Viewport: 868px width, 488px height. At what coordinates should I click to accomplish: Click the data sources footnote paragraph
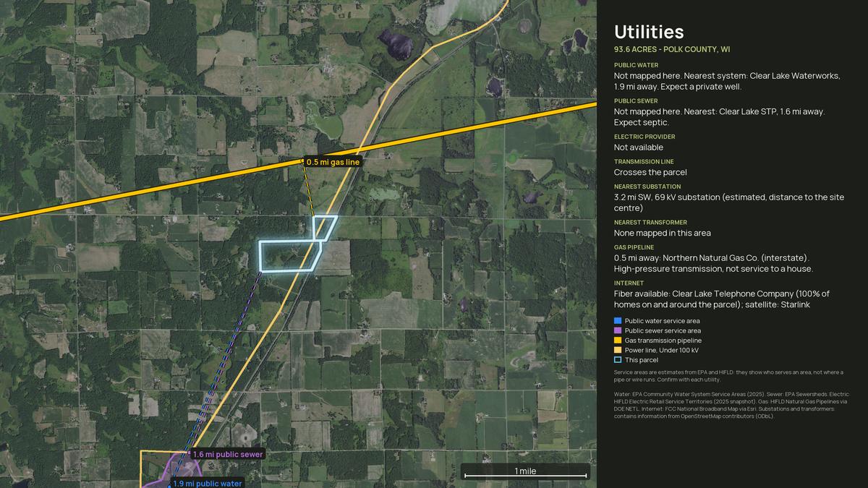tap(731, 405)
